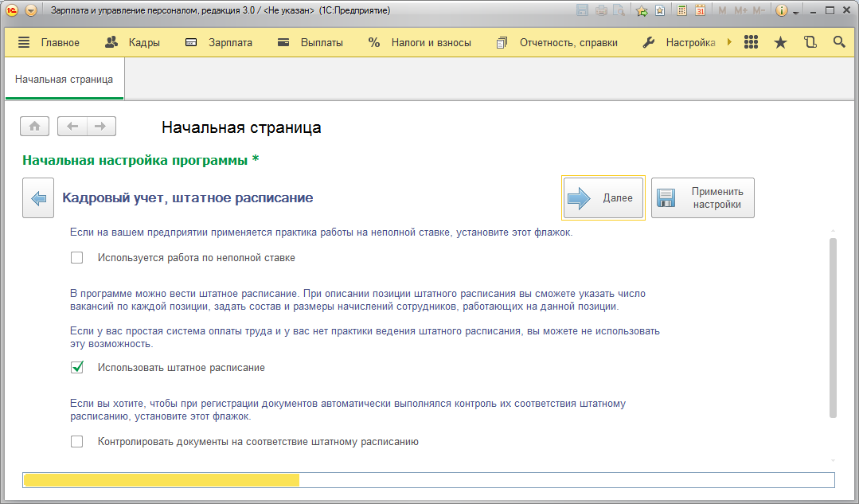Open the Главное hamburger menu icon

24,42
